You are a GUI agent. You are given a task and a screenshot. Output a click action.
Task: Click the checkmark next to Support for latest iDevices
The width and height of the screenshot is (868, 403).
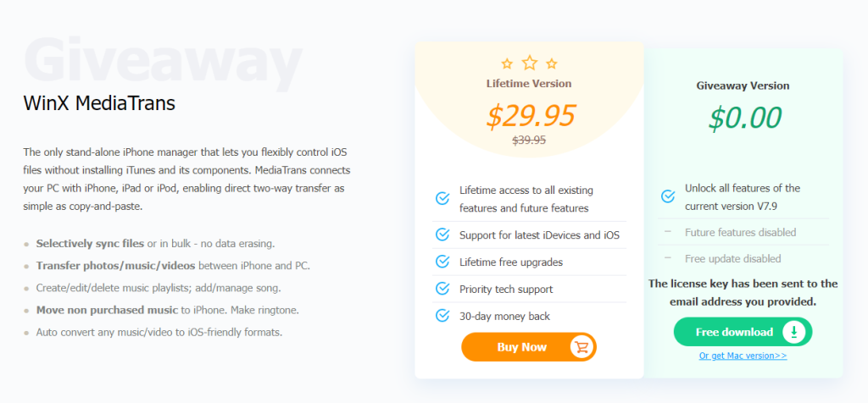[442, 235]
